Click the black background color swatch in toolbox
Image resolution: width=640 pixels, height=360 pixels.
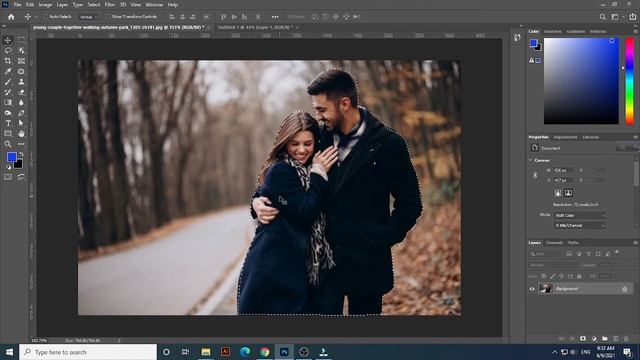(19, 165)
